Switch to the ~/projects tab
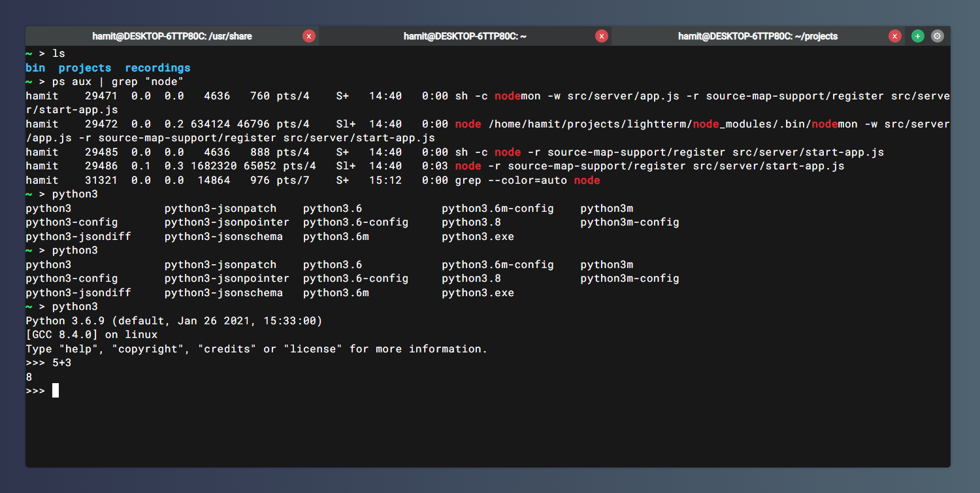Viewport: 980px width, 493px height. click(x=758, y=37)
